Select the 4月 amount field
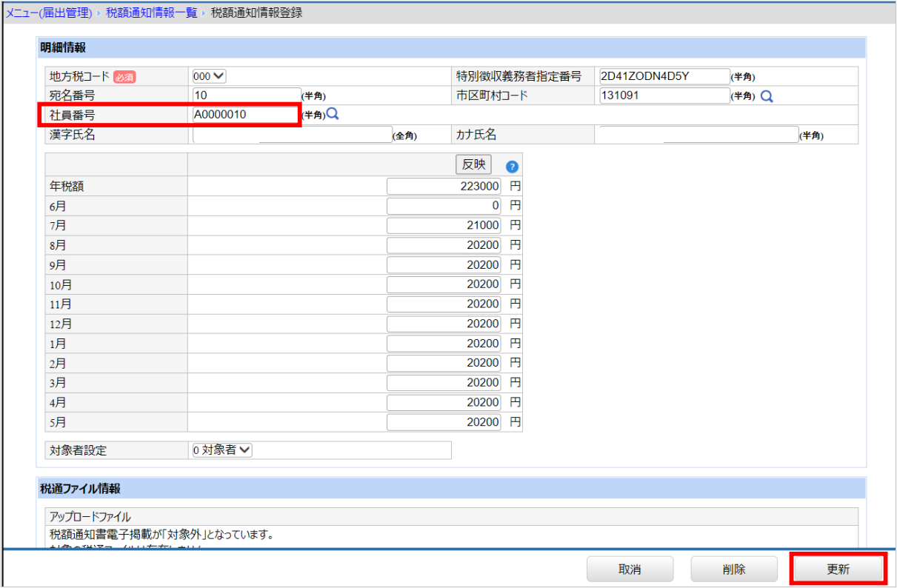 [444, 402]
